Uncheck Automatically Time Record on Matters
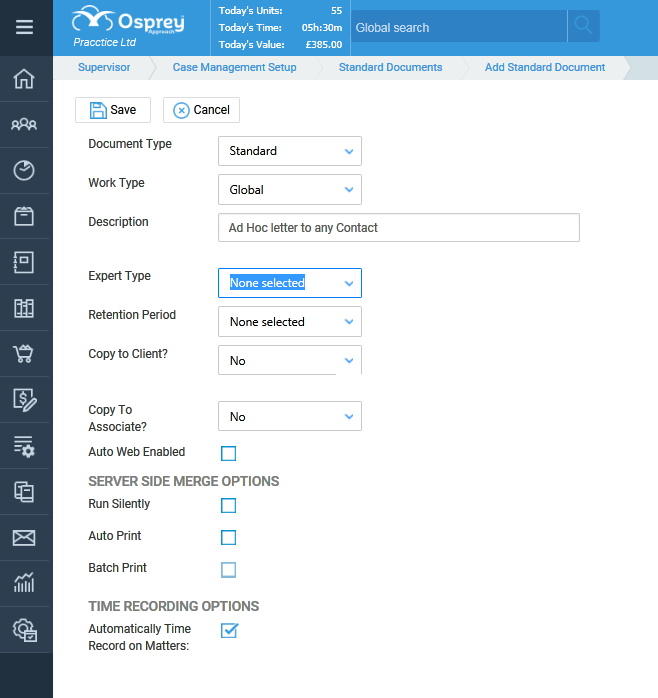Screen dimensions: 658x698 (x=229, y=630)
